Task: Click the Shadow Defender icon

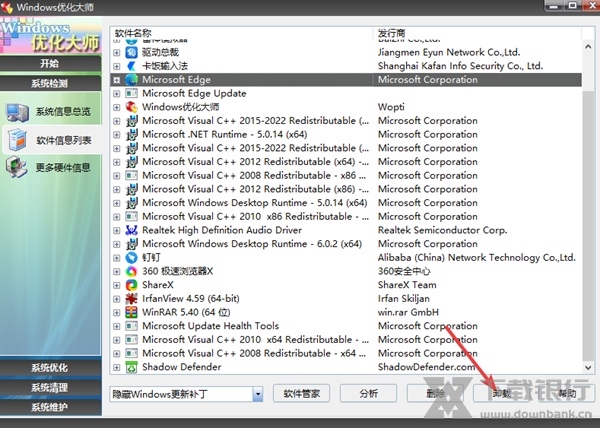Action: tap(131, 367)
